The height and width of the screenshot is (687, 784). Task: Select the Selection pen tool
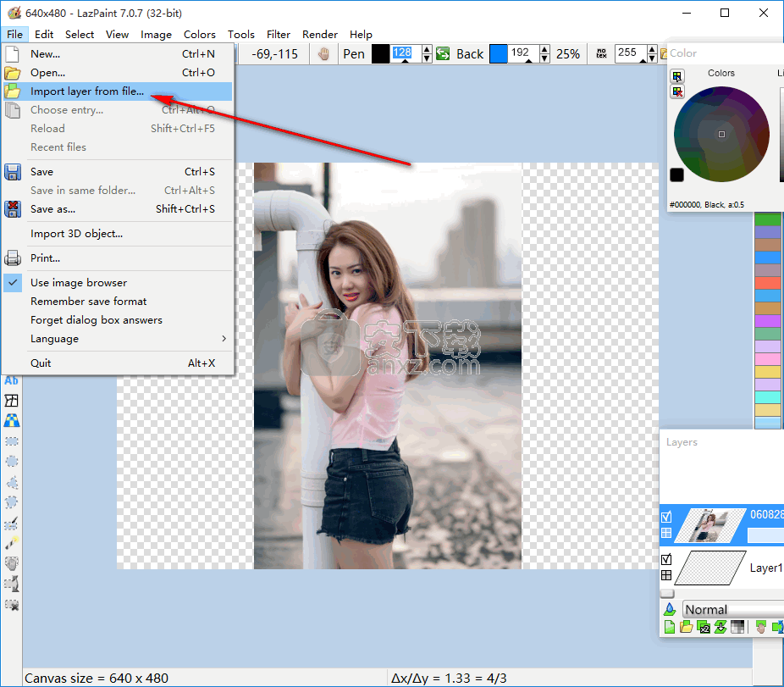[x=12, y=523]
